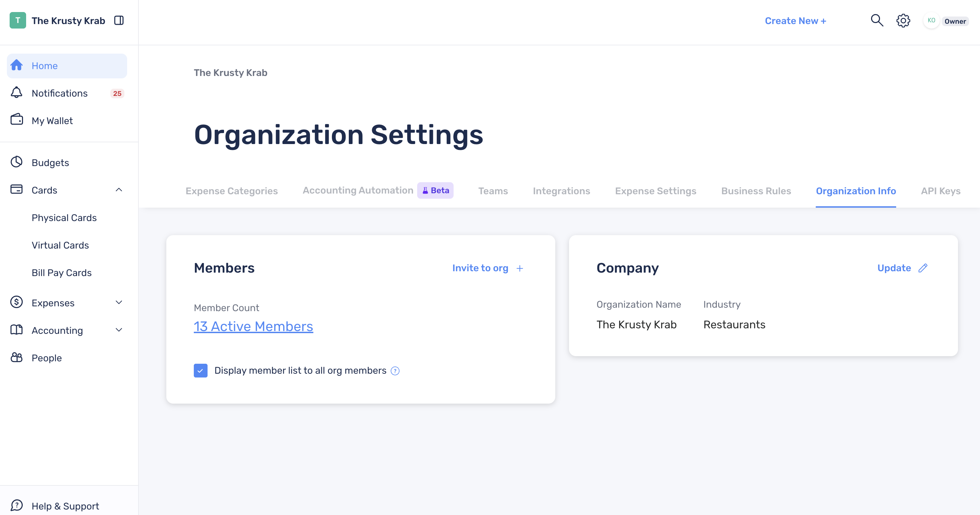Open the Expense Settings tab
The height and width of the screenshot is (515, 980).
[x=656, y=191]
